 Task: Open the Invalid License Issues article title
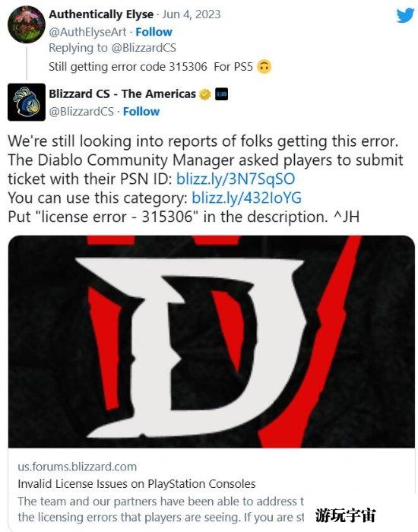click(137, 483)
